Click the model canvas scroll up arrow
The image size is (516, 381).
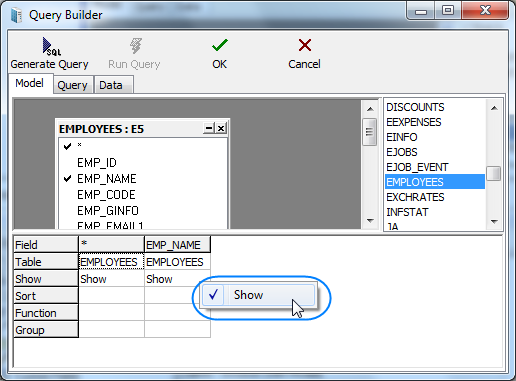370,109
